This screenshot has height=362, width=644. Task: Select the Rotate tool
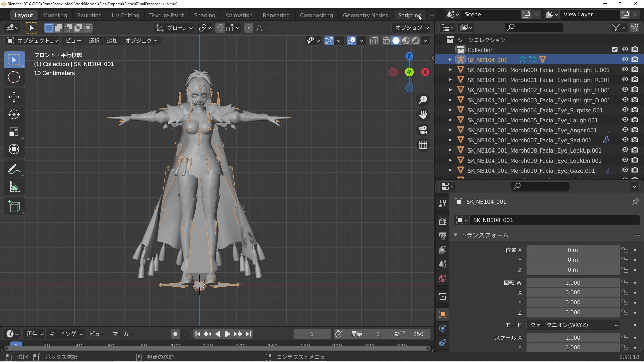tap(14, 114)
